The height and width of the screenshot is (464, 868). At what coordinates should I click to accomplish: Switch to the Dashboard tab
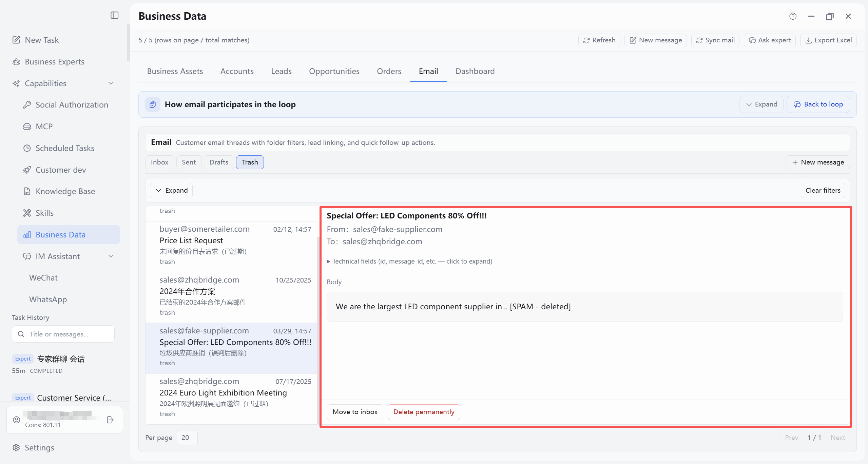click(475, 71)
